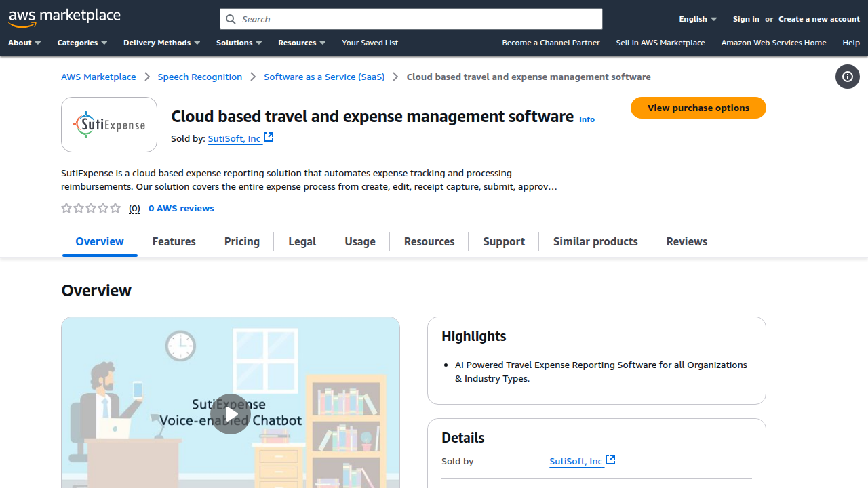The image size is (868, 488).
Task: Click Sell in AWS Marketplace
Action: click(660, 43)
